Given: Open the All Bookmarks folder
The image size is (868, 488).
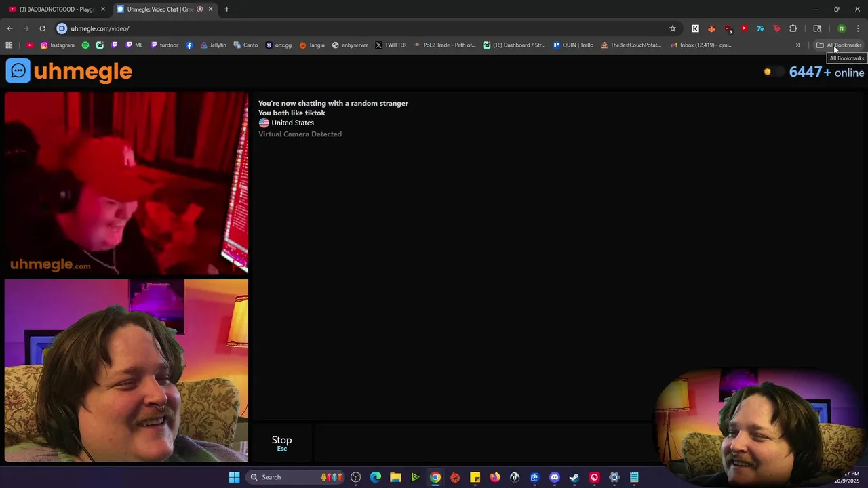Looking at the screenshot, I should click(838, 45).
